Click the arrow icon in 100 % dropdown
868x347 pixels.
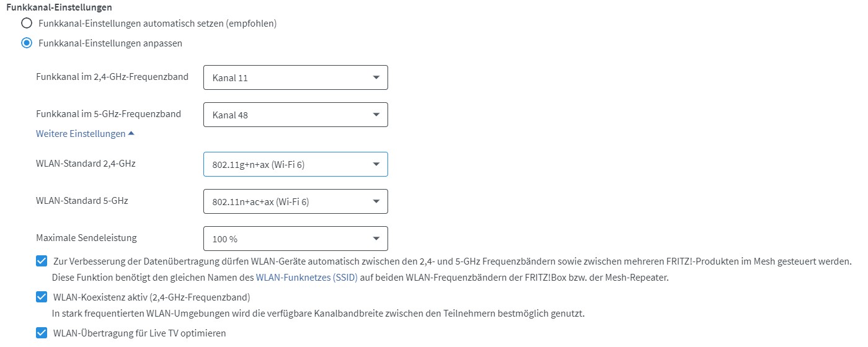tap(376, 239)
